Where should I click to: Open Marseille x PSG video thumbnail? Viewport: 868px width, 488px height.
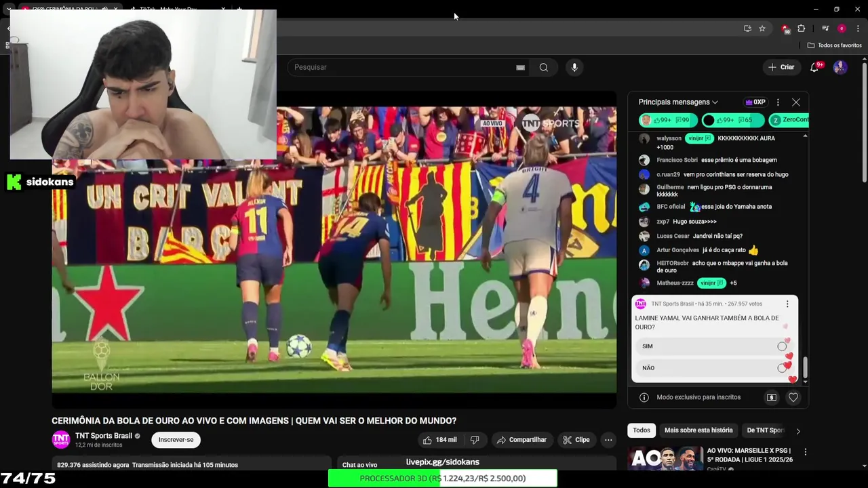[x=664, y=459]
